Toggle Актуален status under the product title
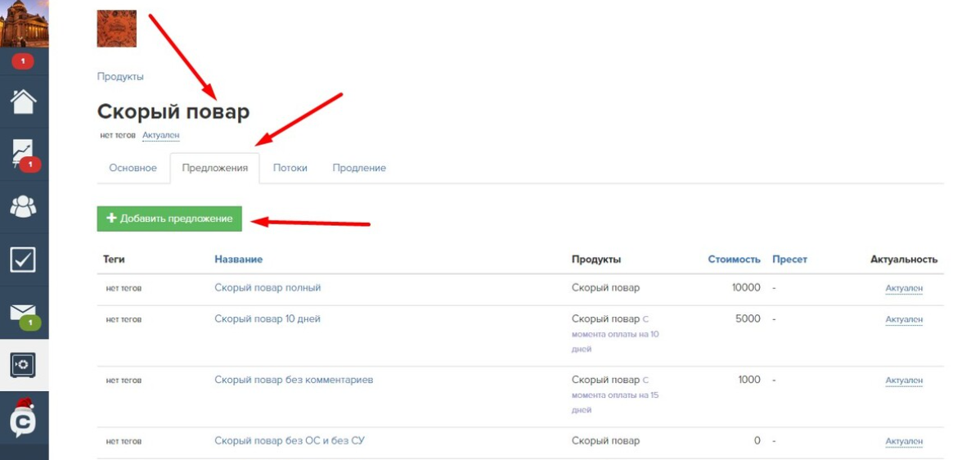Viewport: 980px width, 460px height. (x=160, y=135)
